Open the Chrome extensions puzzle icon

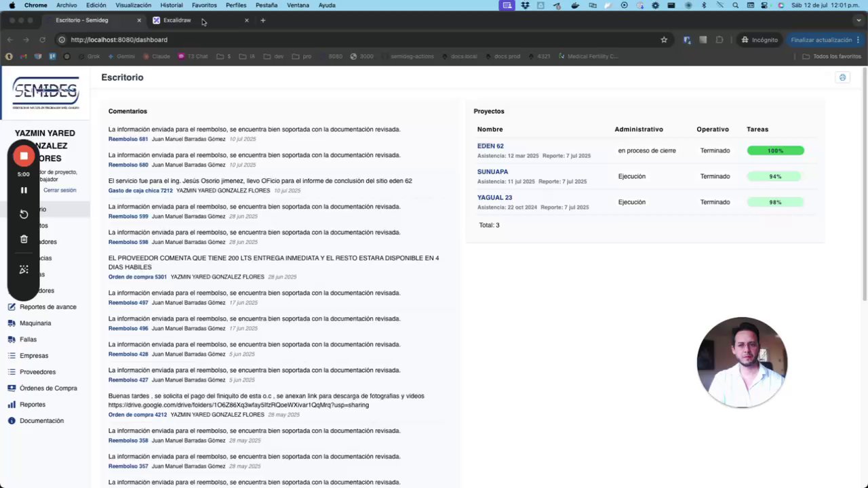(719, 40)
